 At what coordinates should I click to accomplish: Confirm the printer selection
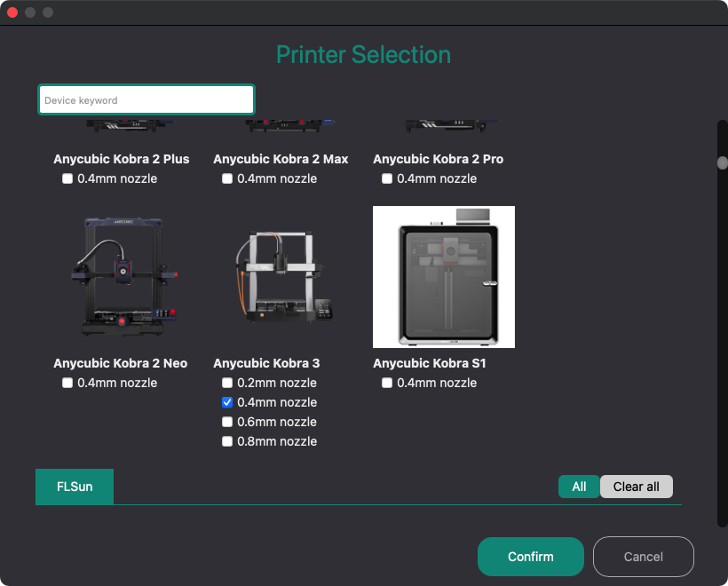coord(530,557)
